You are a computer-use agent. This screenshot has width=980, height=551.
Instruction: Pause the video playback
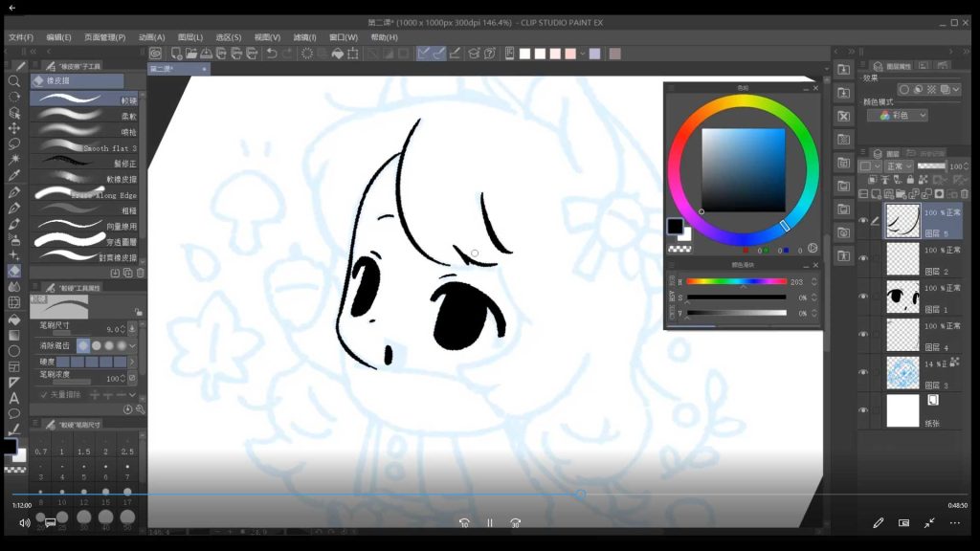point(490,523)
